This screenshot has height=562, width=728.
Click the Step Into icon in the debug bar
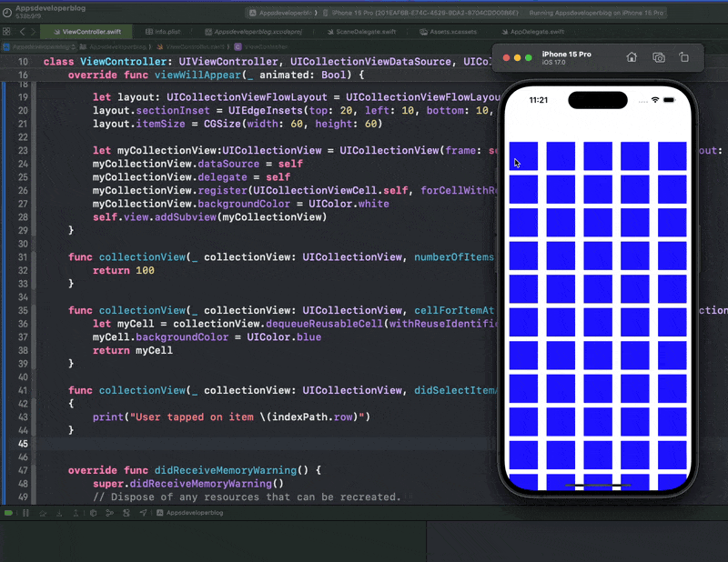59,512
